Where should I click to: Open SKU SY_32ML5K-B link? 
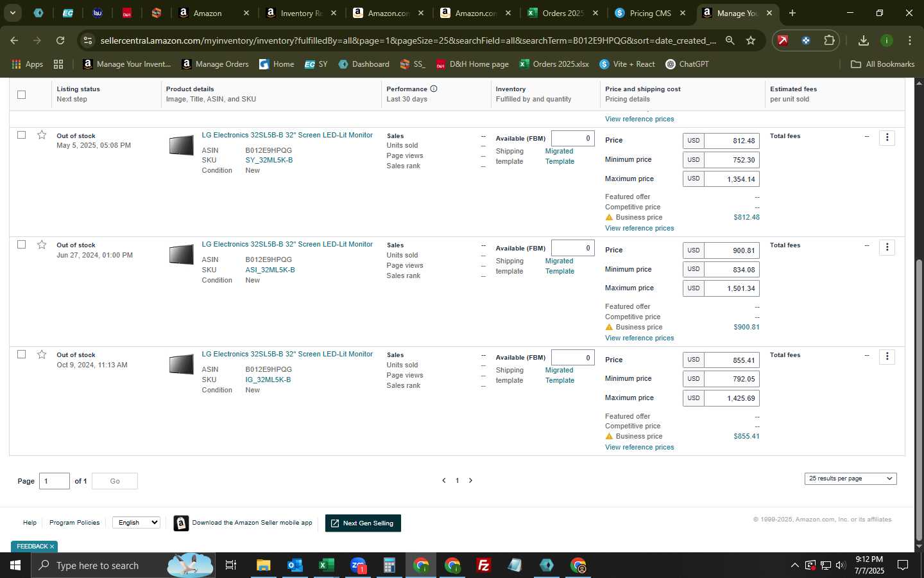269,161
